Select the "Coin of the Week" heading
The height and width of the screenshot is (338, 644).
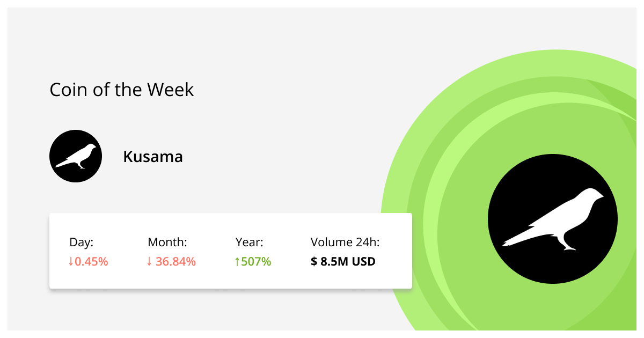[x=122, y=90]
